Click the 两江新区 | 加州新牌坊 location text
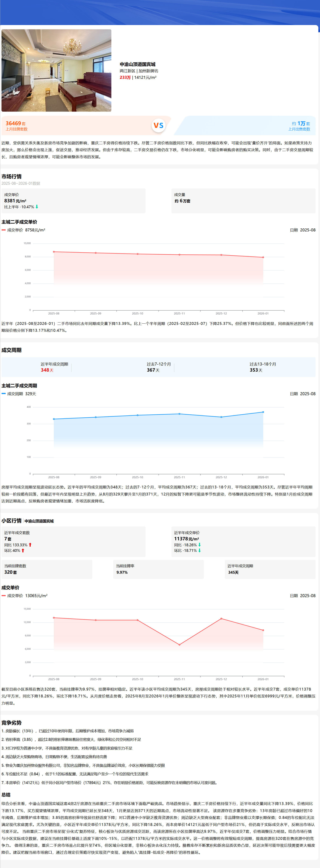 139,71
